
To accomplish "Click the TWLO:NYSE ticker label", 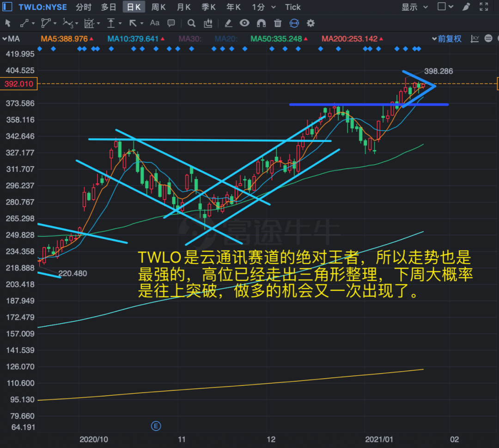I will 43,7.
